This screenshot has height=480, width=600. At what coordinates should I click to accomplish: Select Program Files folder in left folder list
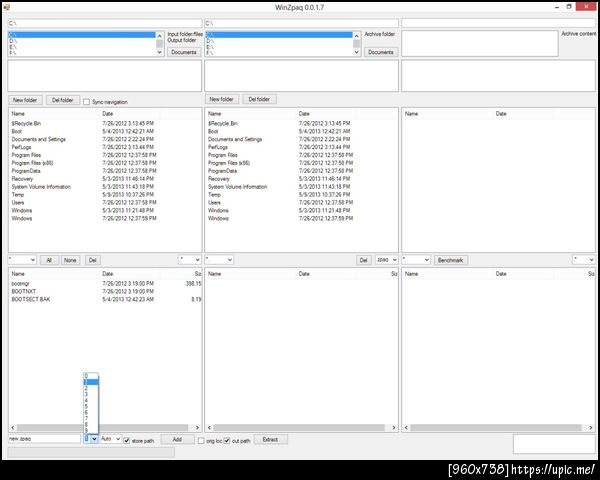26,155
